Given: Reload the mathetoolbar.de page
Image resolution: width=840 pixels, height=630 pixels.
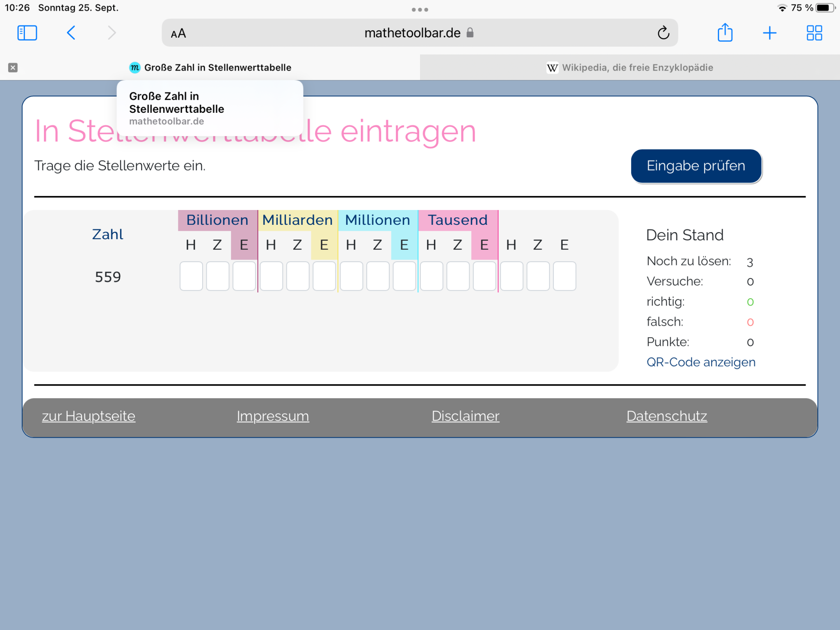Looking at the screenshot, I should click(664, 33).
